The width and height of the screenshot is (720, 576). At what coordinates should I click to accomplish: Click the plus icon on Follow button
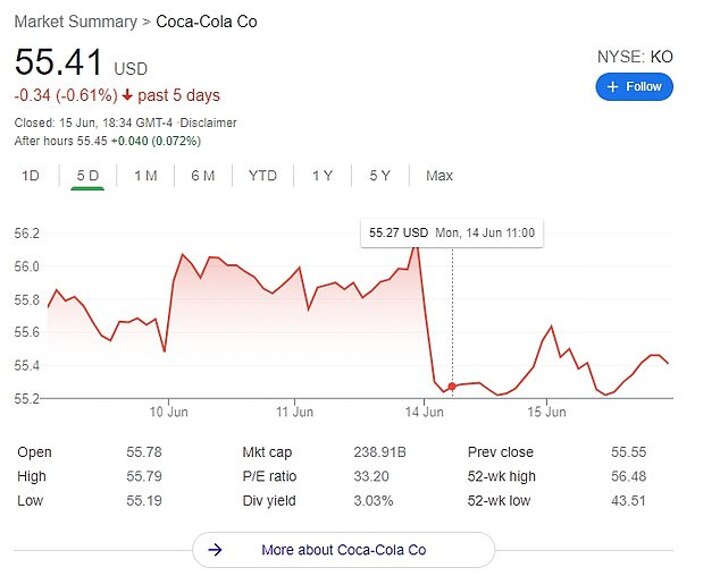[x=613, y=87]
